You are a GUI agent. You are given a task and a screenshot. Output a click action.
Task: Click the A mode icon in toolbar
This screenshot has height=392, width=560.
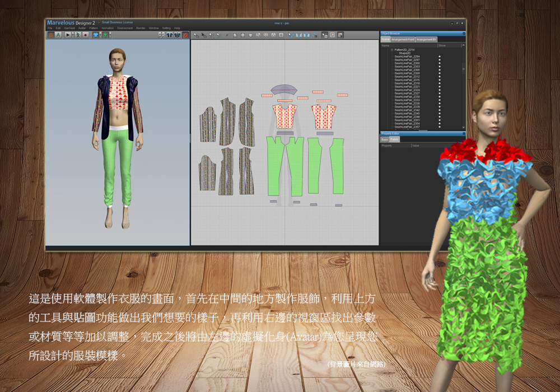point(58,35)
